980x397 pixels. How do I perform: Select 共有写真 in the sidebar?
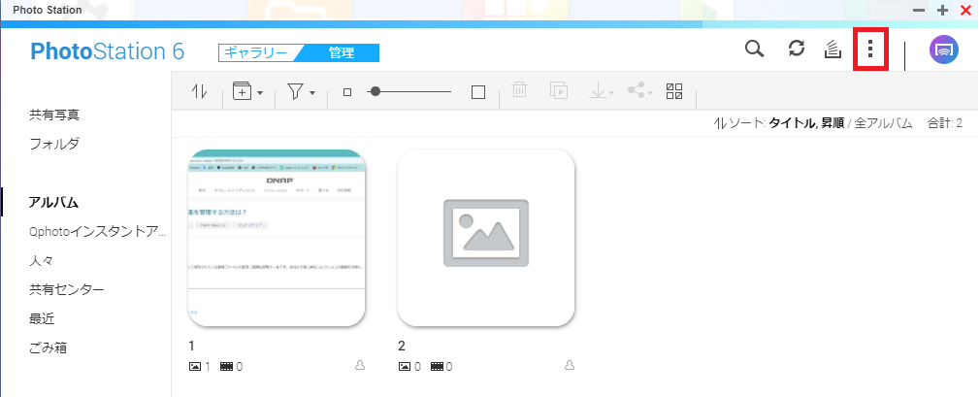pyautogui.click(x=54, y=116)
